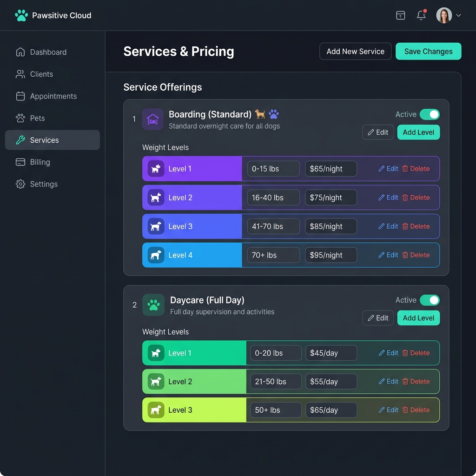Click Boarding Level 1 dog icon
The width and height of the screenshot is (476, 476).
[156, 168]
